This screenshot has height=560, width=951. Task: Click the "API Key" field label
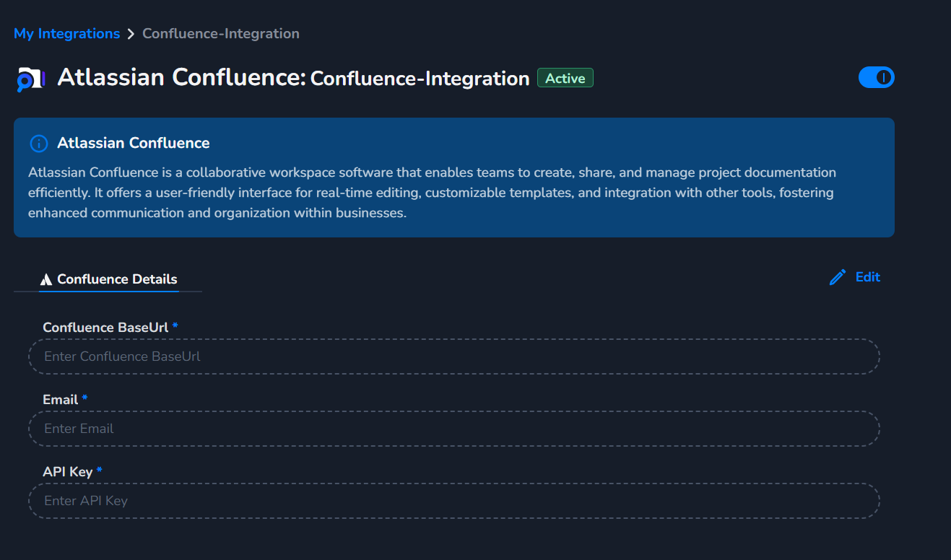[68, 472]
